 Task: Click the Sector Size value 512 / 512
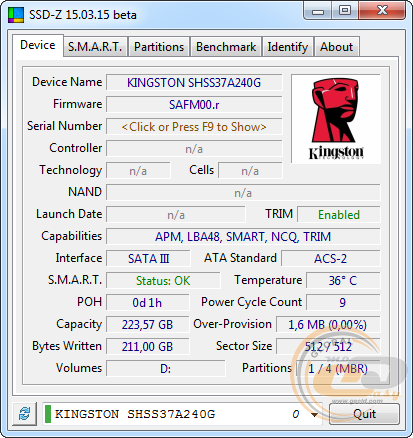pos(328,347)
